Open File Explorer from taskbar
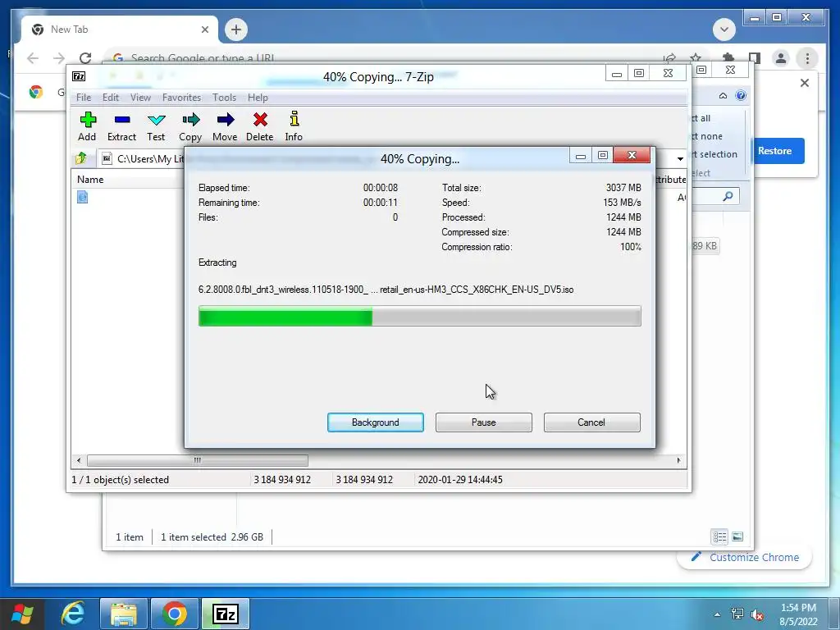Screen dimensions: 840x630 point(123,614)
